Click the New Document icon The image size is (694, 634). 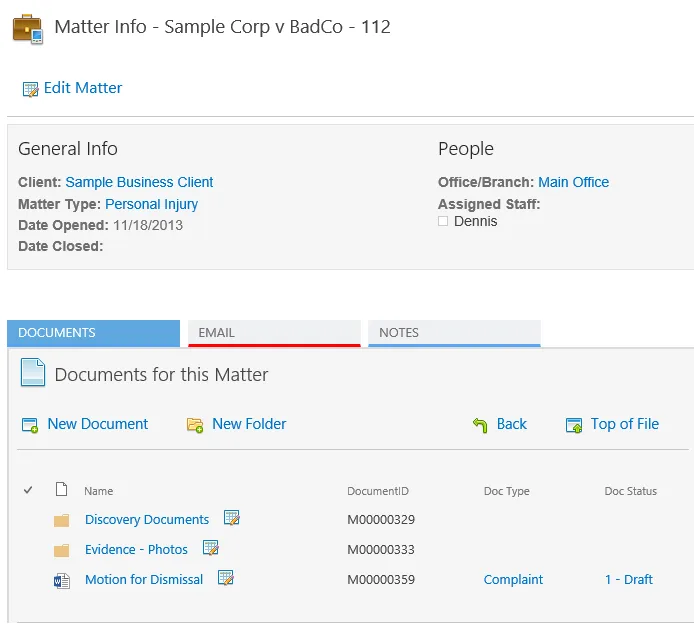click(x=30, y=425)
